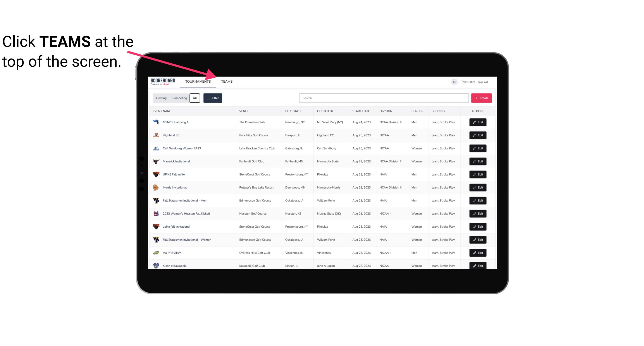Click the Edit icon for Morris Invitational
This screenshot has height=346, width=644.
[x=478, y=187]
